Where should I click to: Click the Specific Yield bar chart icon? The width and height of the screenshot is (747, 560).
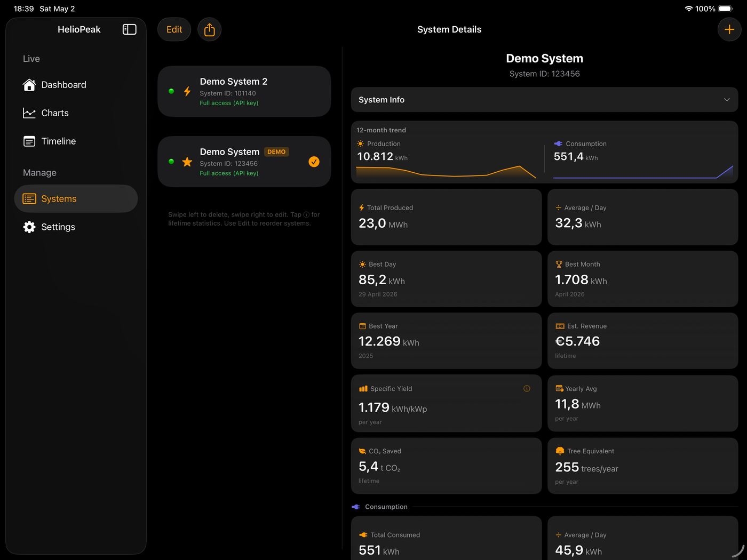[x=363, y=389]
